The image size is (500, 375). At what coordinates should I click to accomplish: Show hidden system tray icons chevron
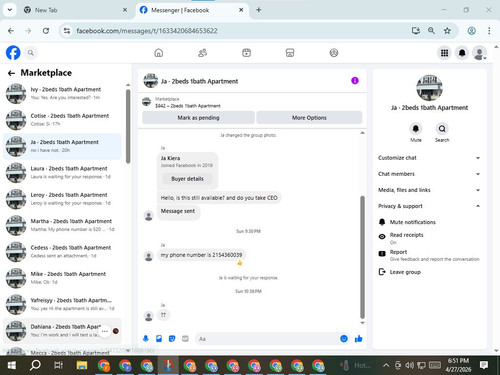coord(386,365)
